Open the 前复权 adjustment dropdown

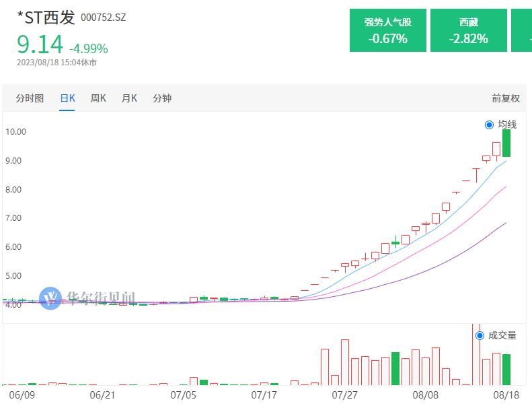(x=506, y=98)
